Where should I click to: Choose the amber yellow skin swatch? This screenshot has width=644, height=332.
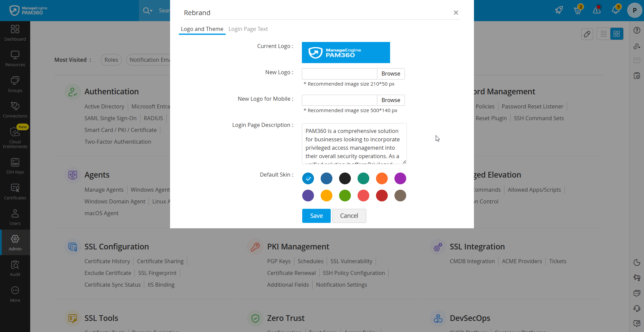coord(326,196)
